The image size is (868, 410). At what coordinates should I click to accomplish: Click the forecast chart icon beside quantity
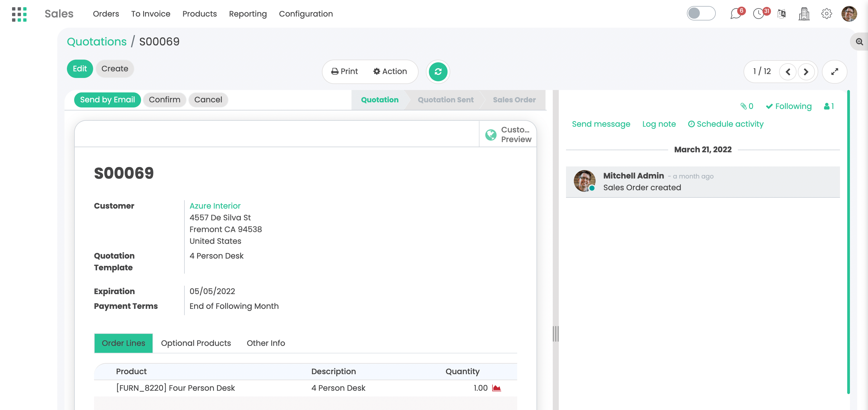tap(496, 388)
